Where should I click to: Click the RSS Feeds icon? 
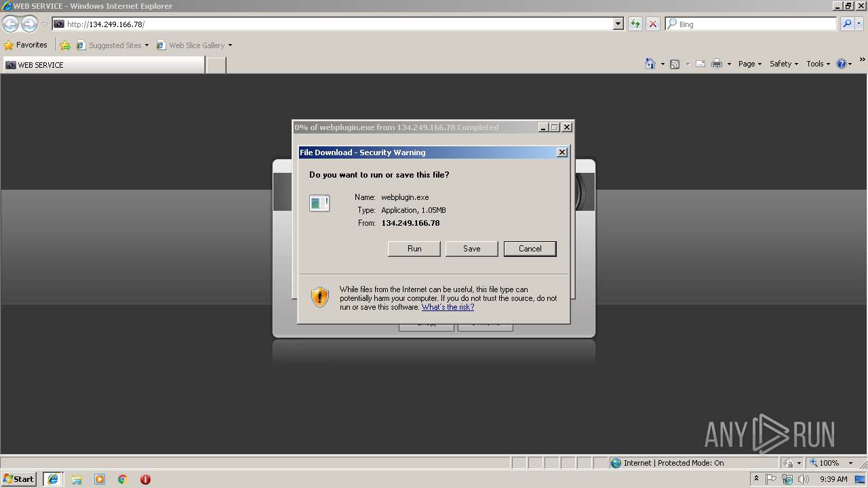tap(675, 64)
